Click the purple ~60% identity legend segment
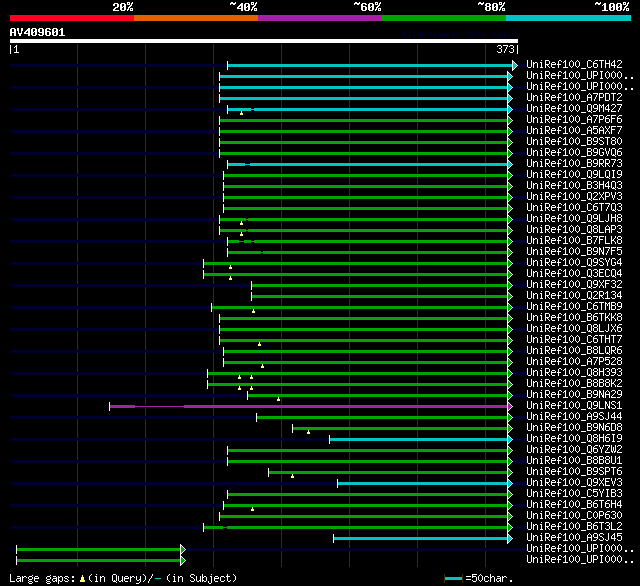Viewport: 640px width, 586px height. click(320, 18)
